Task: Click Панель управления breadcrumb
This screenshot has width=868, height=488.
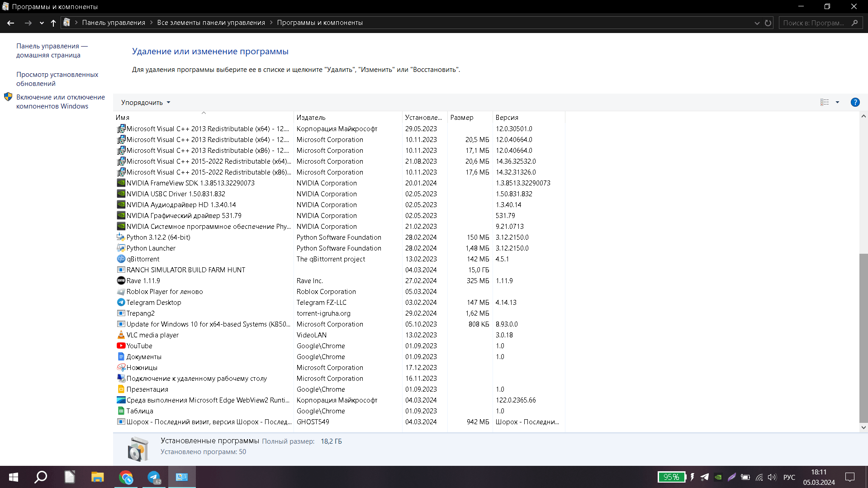Action: [x=114, y=23]
